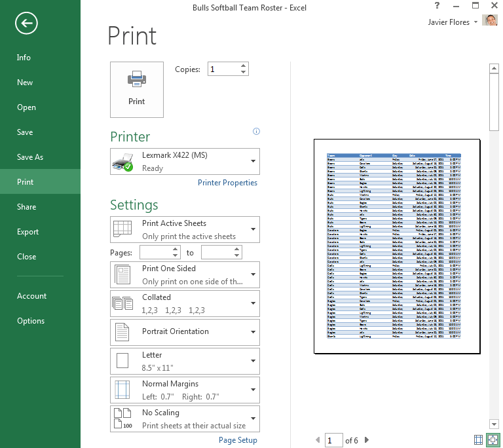Open the Export menu item
Viewport: 503px width, 448px height.
point(28,232)
